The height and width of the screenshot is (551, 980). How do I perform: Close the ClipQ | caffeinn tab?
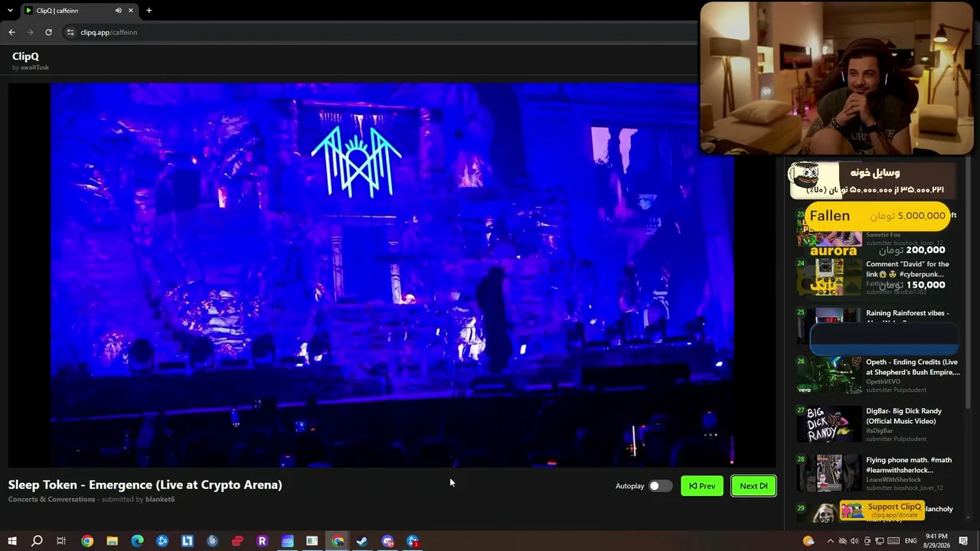click(131, 11)
